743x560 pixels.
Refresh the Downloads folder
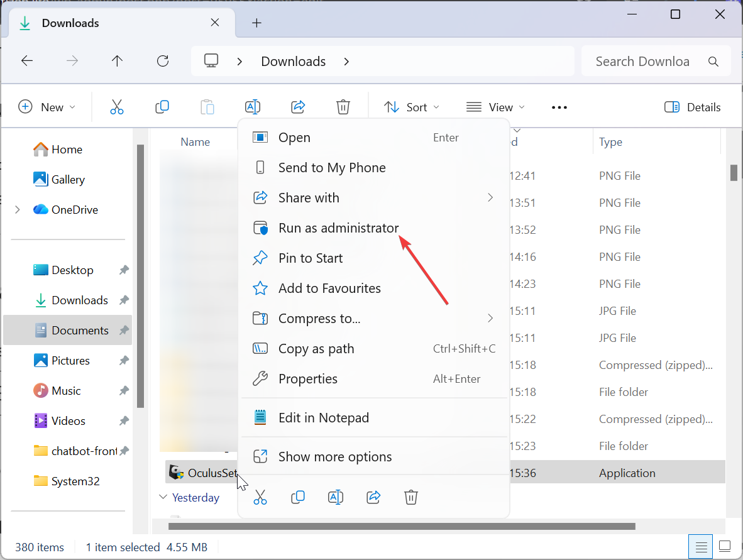[x=163, y=61]
